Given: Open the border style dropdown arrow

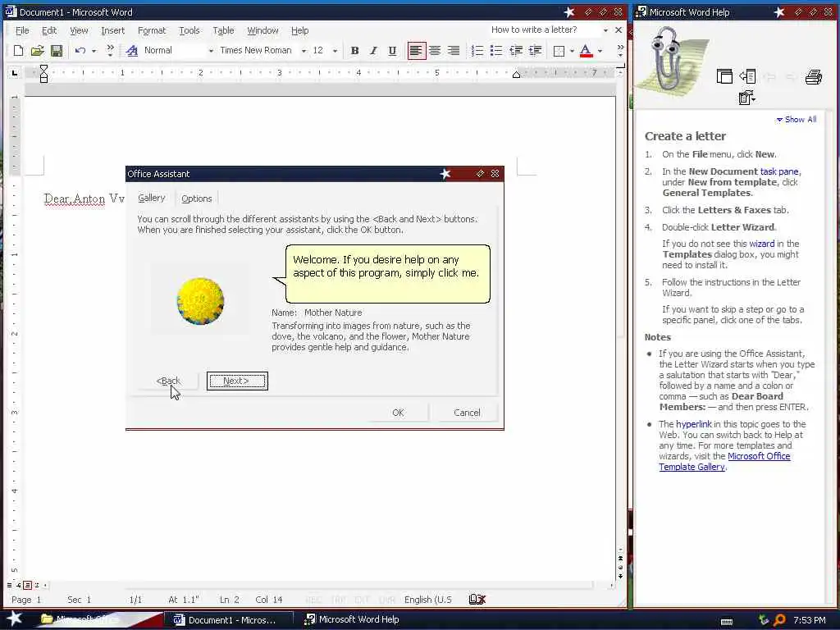Looking at the screenshot, I should click(572, 51).
